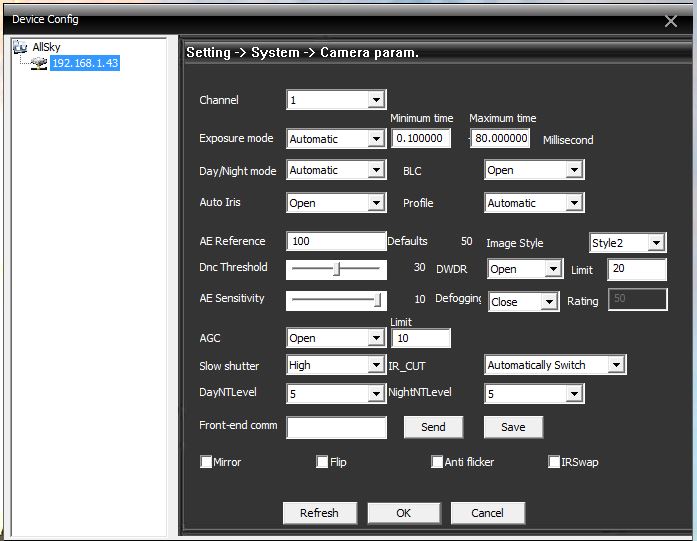Open the AGC dropdown
This screenshot has width=697, height=541.
(x=336, y=338)
